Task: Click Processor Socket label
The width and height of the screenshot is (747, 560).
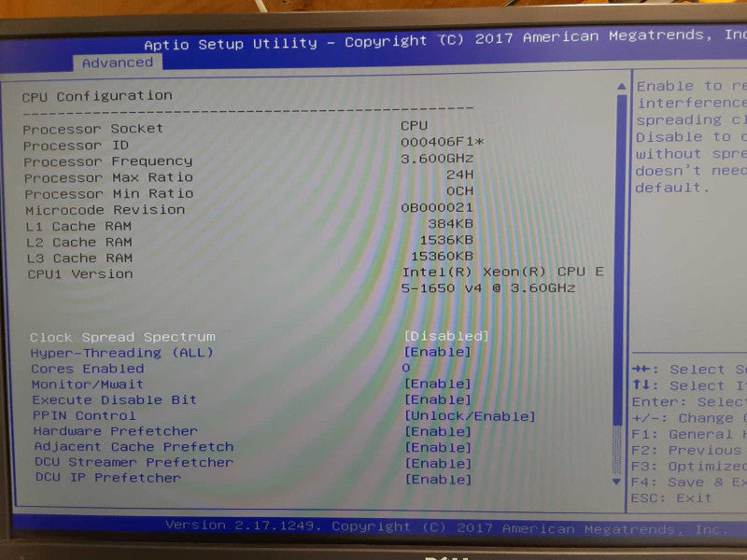Action: [92, 129]
